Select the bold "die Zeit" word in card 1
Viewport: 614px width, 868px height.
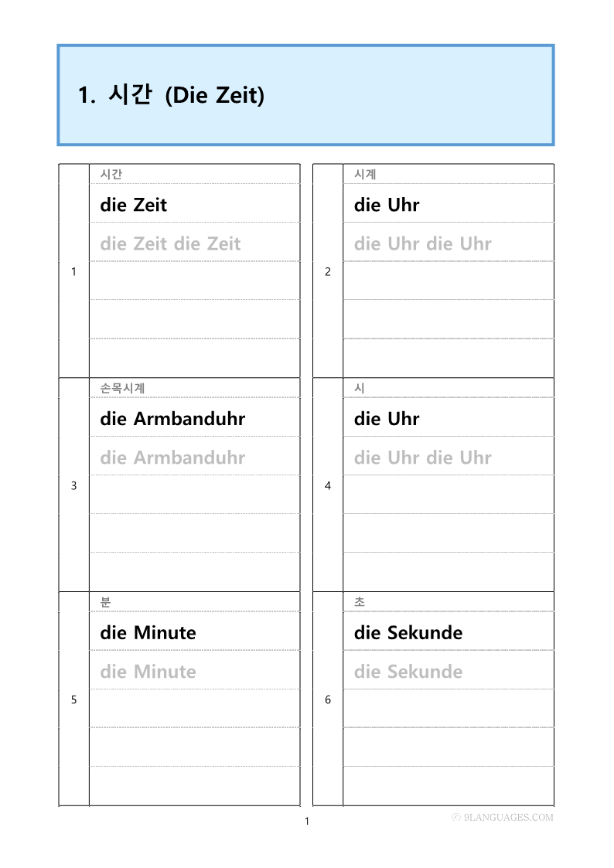133,205
